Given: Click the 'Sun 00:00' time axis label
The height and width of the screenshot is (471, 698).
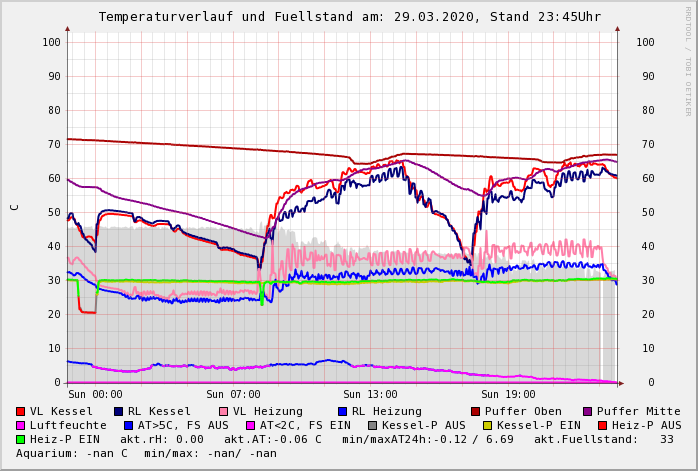Looking at the screenshot, I should click(96, 394).
